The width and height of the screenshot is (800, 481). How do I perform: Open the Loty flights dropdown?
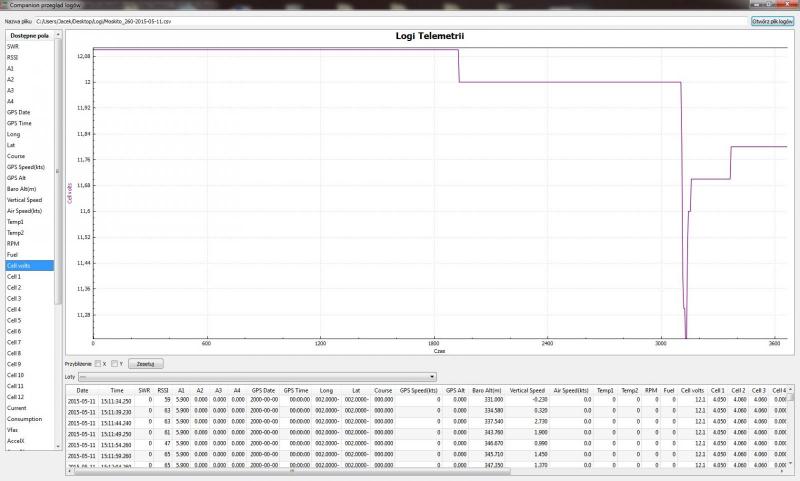(262, 377)
